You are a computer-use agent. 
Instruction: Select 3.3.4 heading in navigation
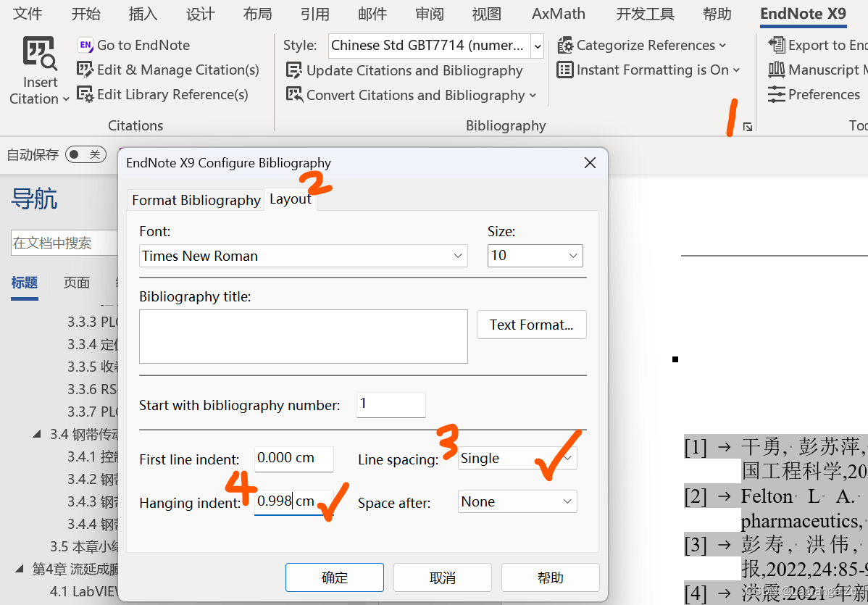tap(93, 344)
